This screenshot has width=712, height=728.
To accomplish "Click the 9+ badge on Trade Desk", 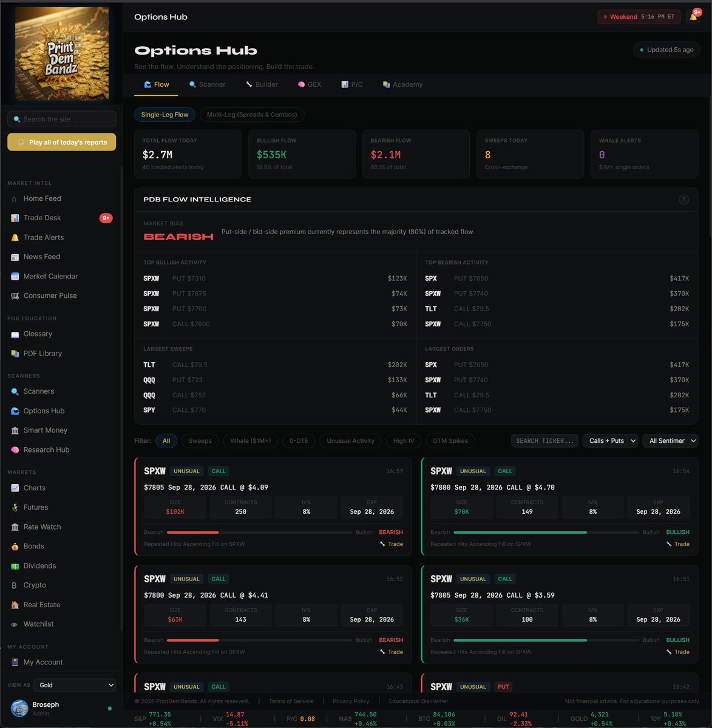I will [106, 218].
